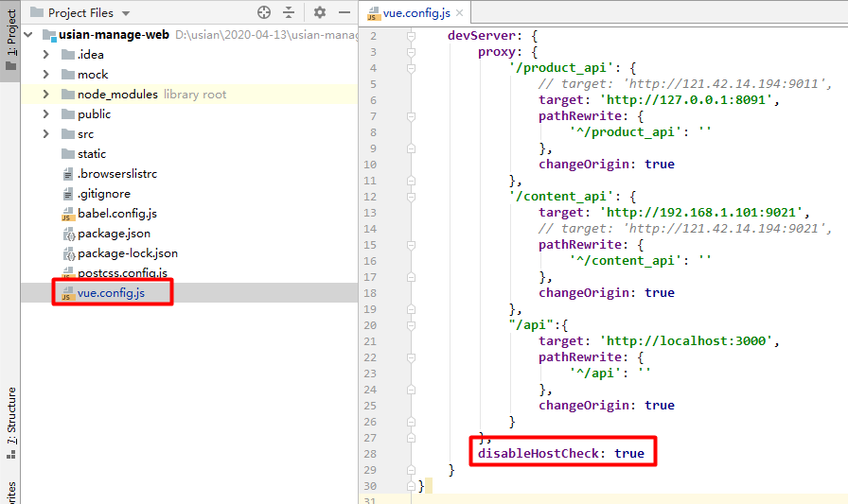
Task: Switch to the vue.config.js editor tab
Action: pos(415,13)
